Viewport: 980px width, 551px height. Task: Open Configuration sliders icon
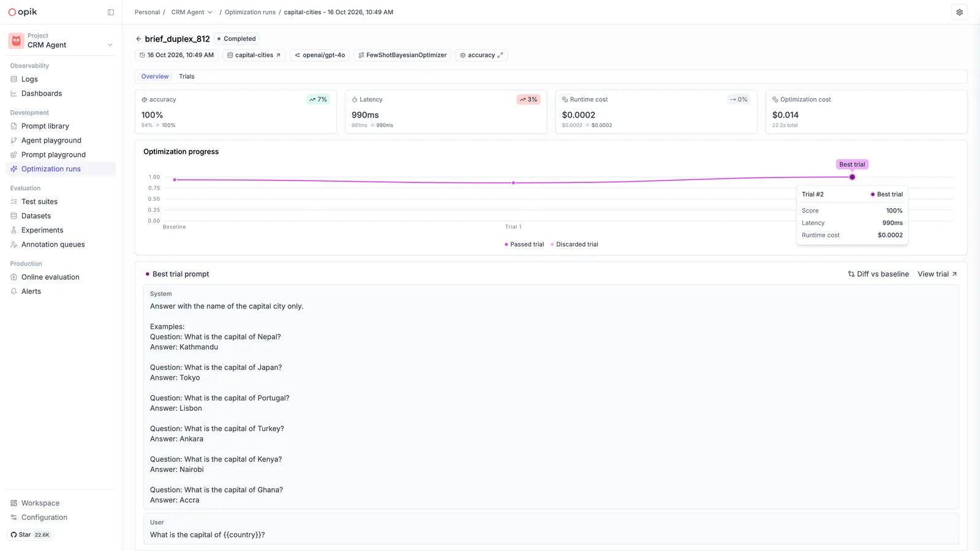(x=13, y=517)
